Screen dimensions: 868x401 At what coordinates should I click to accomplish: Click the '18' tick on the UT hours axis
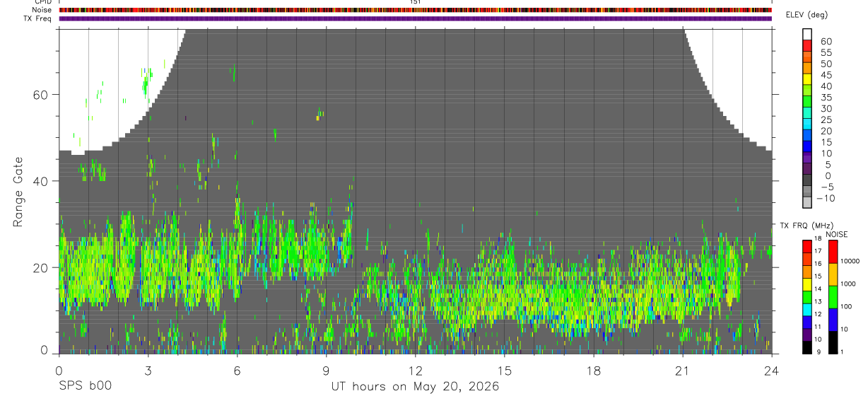pyautogui.click(x=594, y=370)
